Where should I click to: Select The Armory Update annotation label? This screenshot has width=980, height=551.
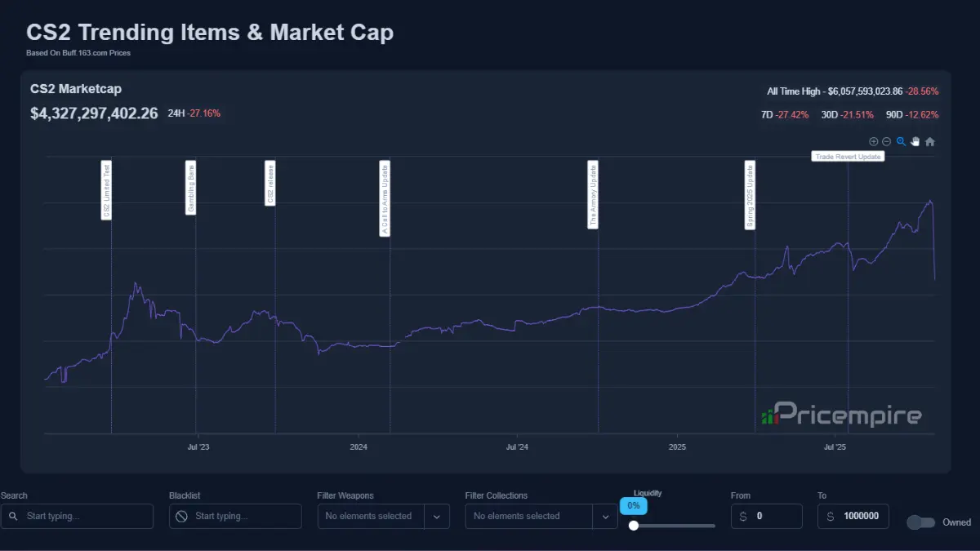594,194
